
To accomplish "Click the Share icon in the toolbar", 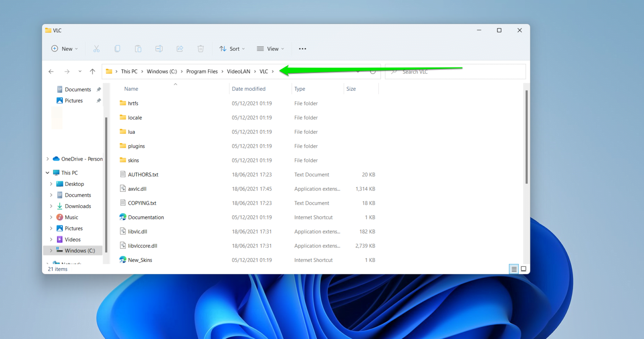I will click(180, 49).
